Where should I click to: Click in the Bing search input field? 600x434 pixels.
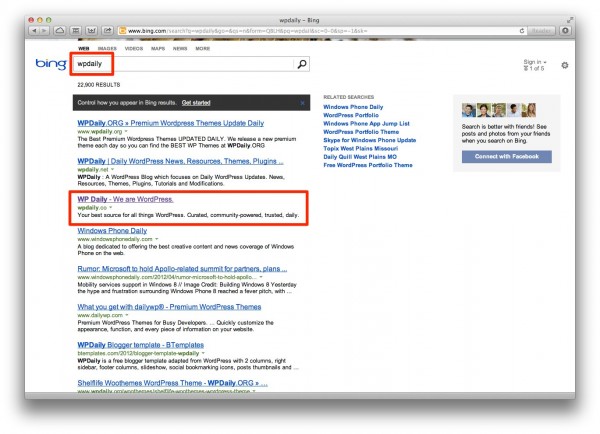(184, 64)
